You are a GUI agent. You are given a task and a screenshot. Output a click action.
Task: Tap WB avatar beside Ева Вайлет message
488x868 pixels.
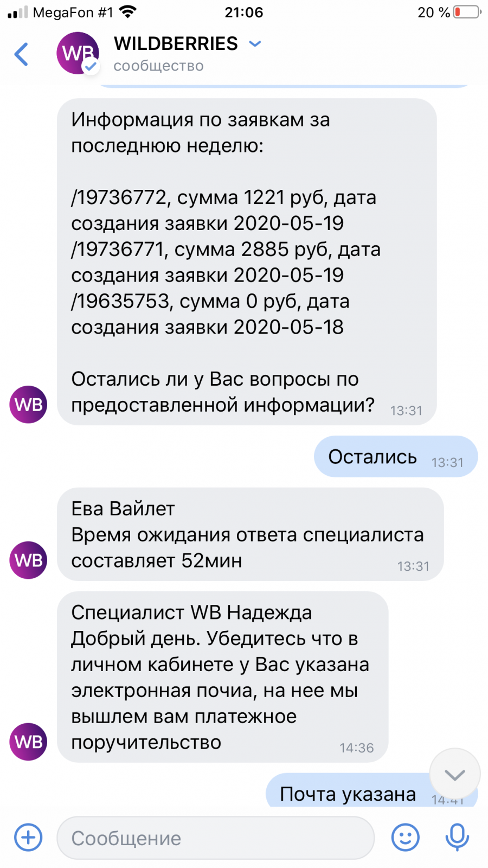(28, 560)
